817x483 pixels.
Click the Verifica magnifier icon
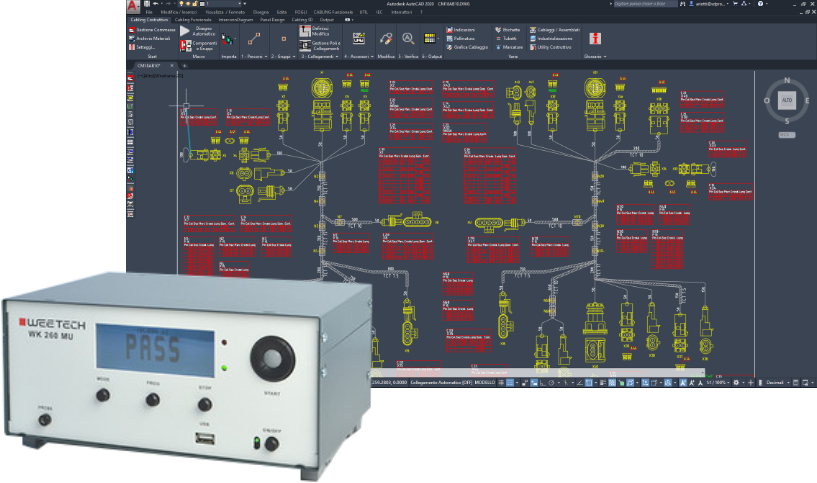(x=408, y=38)
